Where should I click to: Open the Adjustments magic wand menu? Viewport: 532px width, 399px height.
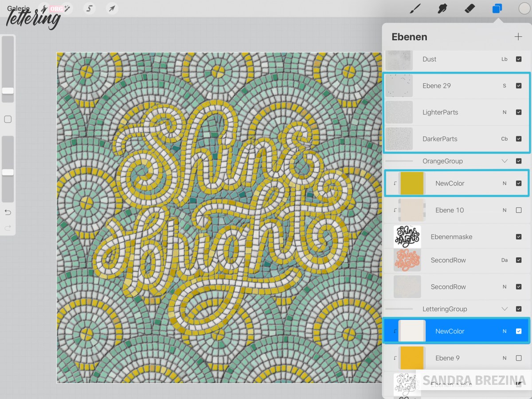(x=67, y=8)
